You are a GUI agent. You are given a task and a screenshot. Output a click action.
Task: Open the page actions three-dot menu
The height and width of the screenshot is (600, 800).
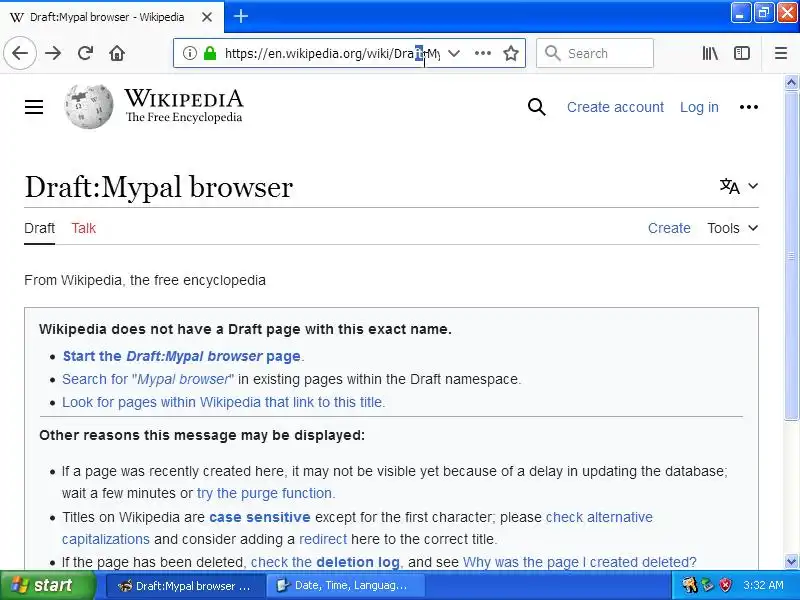pyautogui.click(x=483, y=53)
